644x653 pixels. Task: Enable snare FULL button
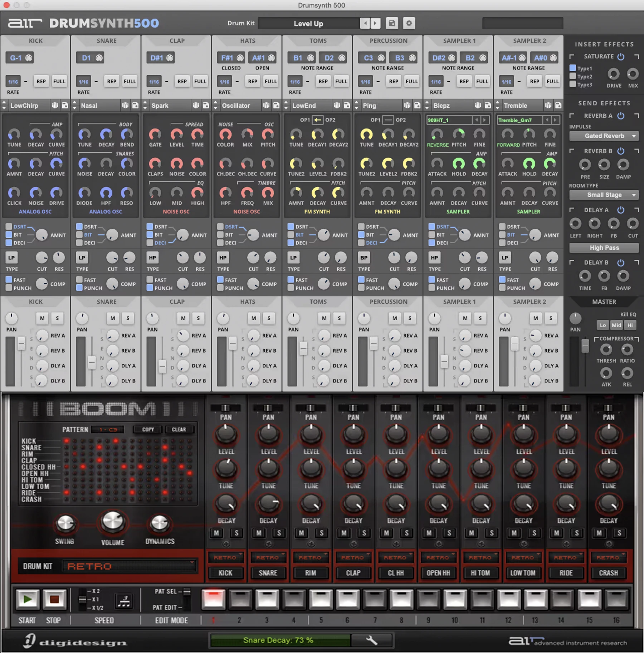tap(130, 81)
